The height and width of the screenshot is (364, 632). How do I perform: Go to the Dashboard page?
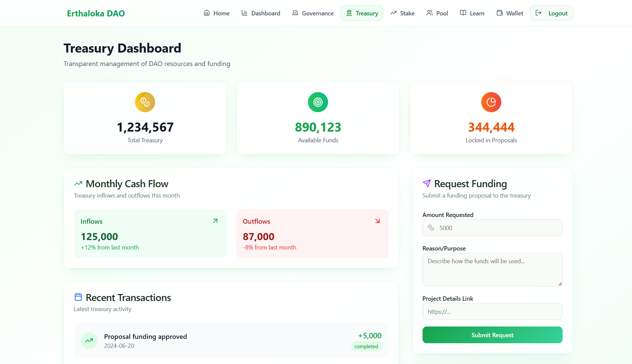(261, 13)
